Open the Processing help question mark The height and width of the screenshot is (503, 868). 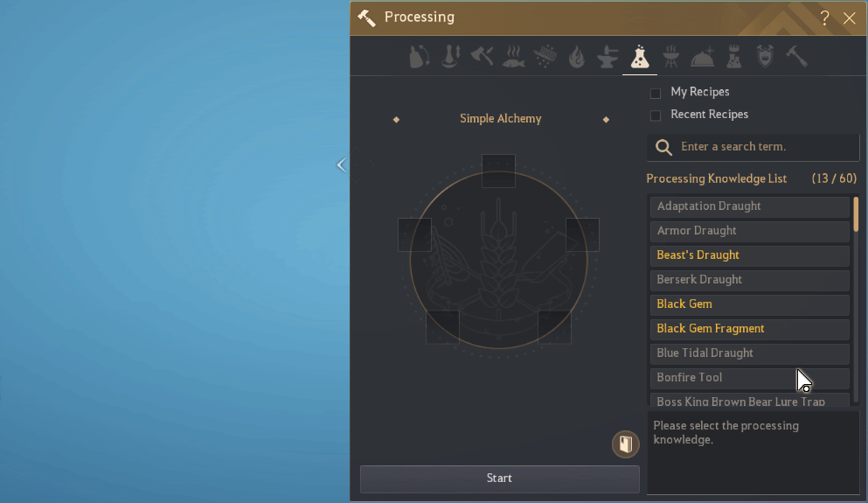824,17
